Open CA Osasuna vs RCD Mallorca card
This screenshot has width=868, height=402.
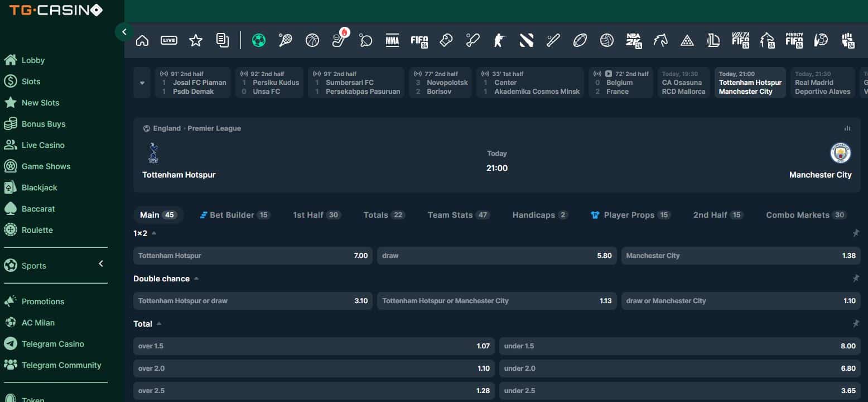click(683, 83)
